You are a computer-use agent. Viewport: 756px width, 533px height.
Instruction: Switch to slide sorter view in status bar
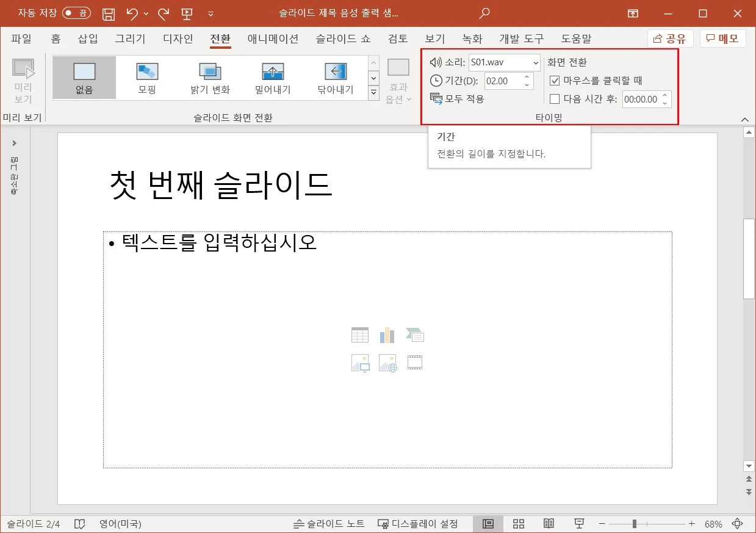518,523
